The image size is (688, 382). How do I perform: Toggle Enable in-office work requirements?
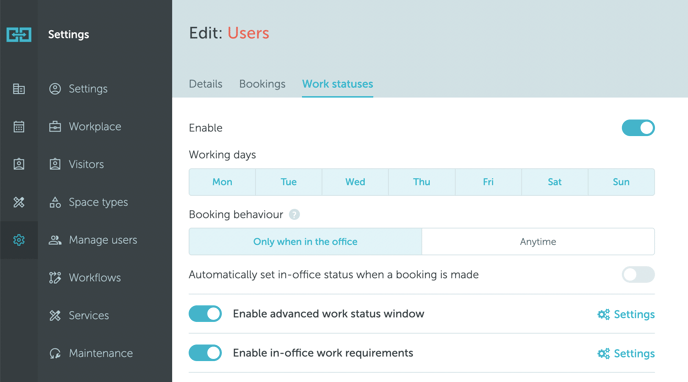pos(205,353)
